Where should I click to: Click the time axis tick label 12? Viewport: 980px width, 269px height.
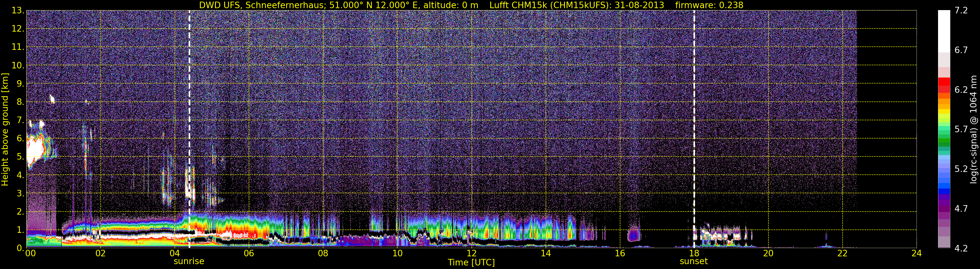coord(471,253)
